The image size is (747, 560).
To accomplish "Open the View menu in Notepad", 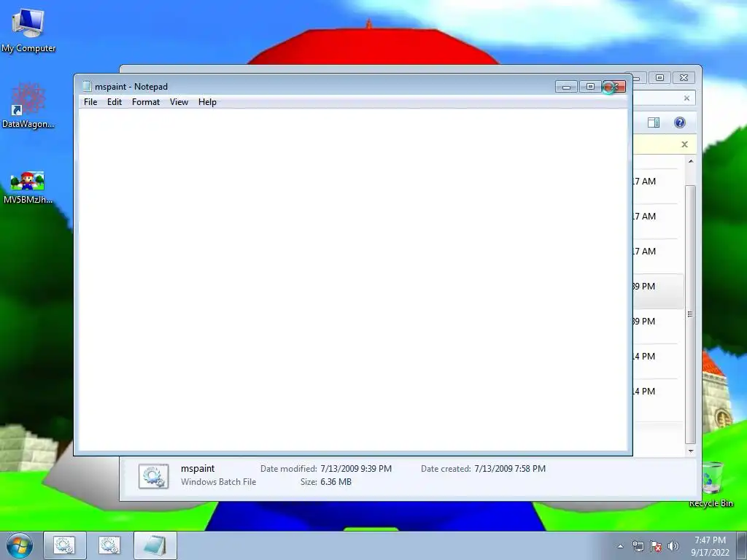I will (x=179, y=102).
